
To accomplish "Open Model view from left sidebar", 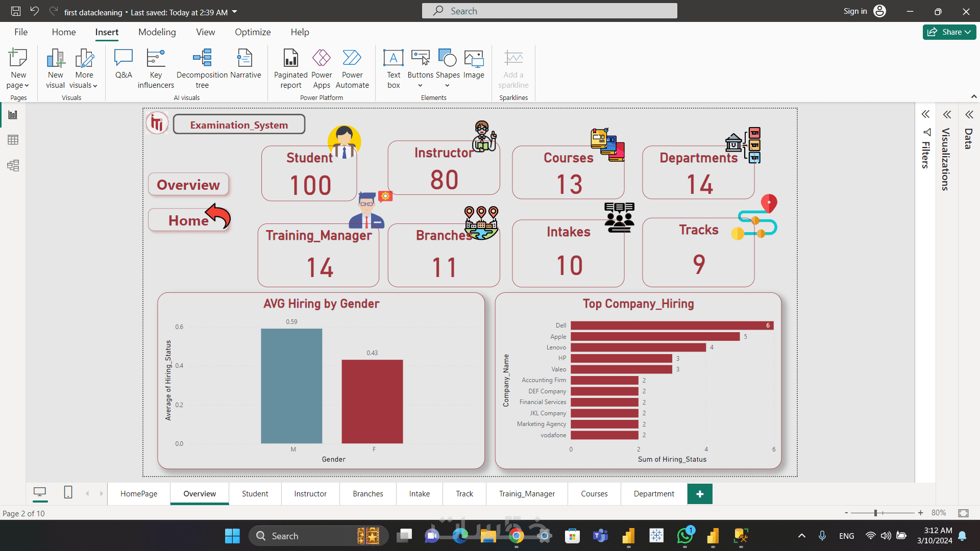I will (x=13, y=165).
